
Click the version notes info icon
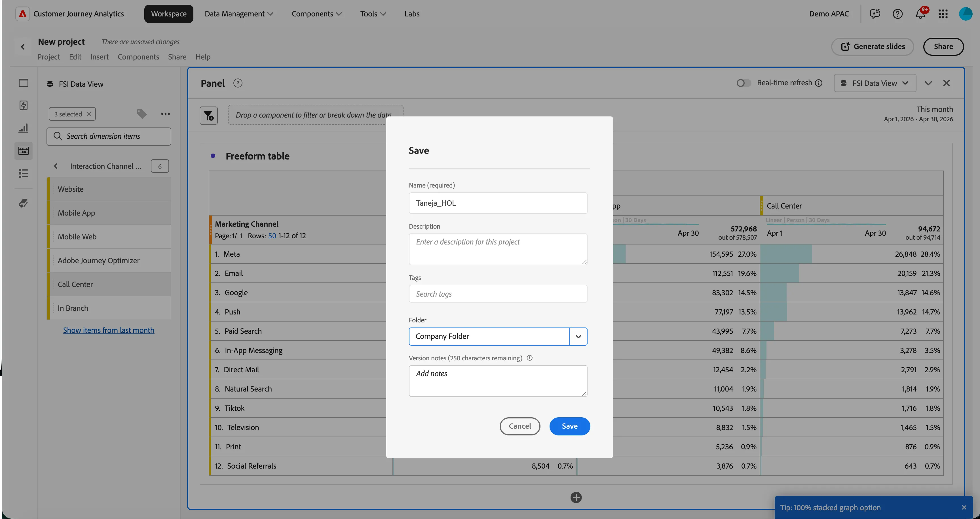coord(530,358)
